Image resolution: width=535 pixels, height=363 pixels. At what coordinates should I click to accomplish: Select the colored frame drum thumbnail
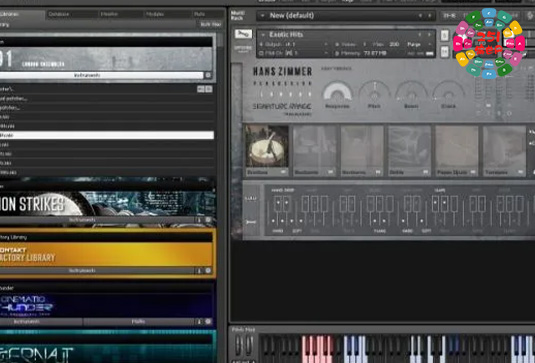(267, 146)
